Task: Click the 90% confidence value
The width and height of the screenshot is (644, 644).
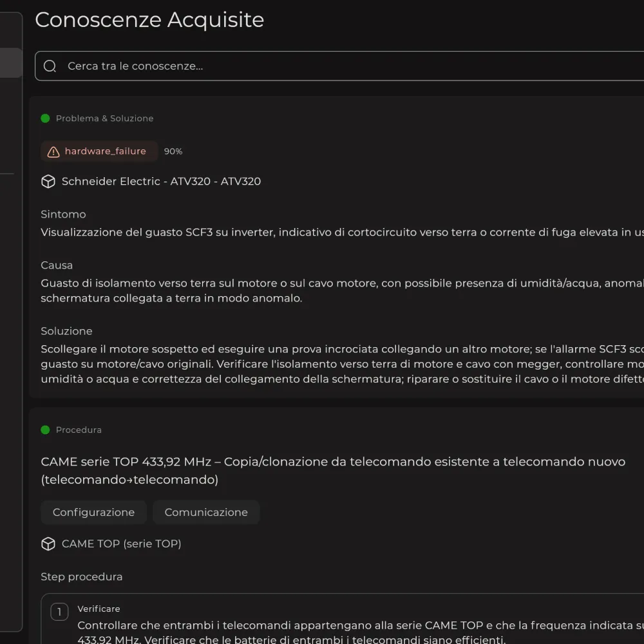Action: tap(173, 151)
